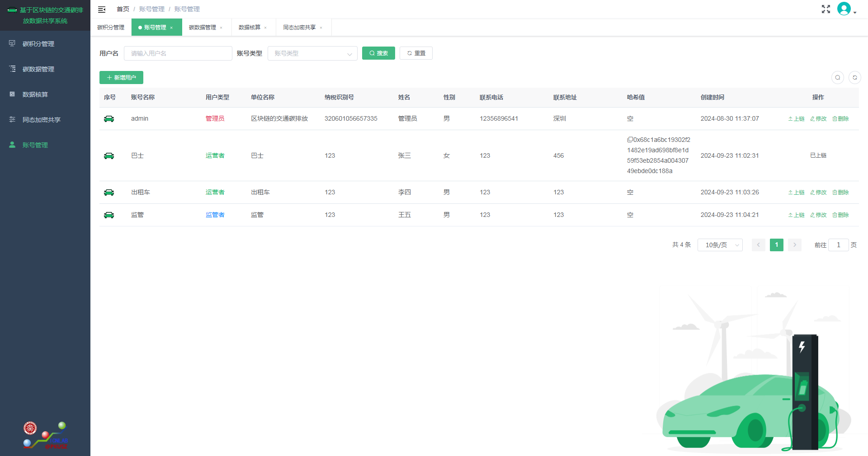Click 上链 for the 监管 account

pyautogui.click(x=796, y=215)
